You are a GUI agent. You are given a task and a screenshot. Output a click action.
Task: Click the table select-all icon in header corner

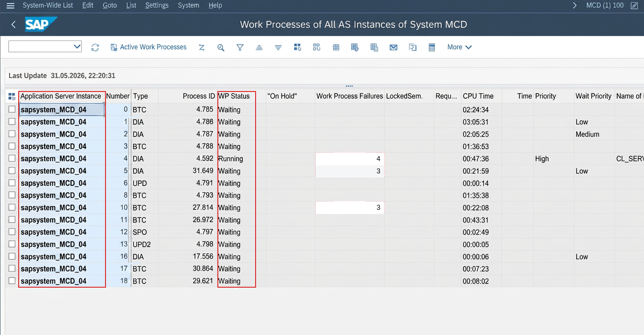pyautogui.click(x=12, y=96)
